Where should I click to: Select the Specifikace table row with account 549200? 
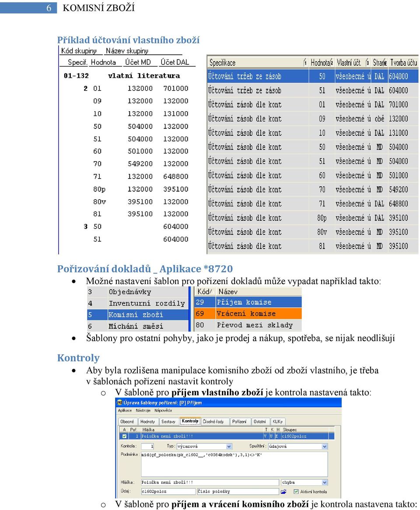click(313, 189)
